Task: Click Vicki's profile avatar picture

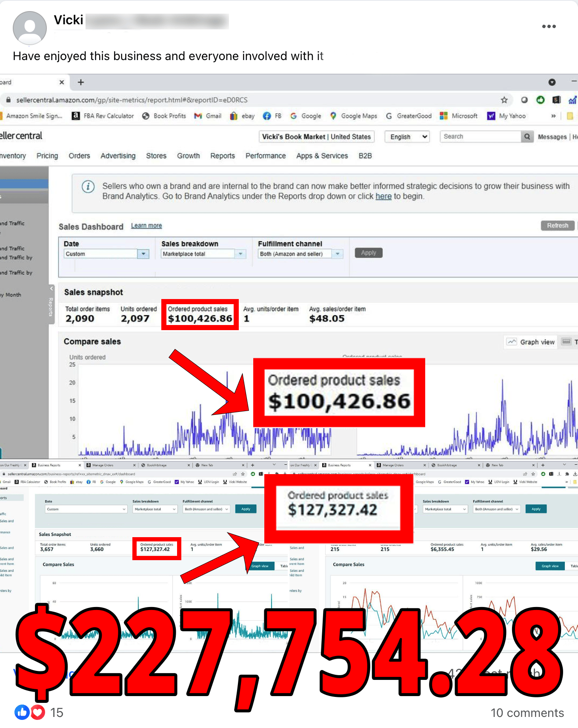Action: point(30,28)
